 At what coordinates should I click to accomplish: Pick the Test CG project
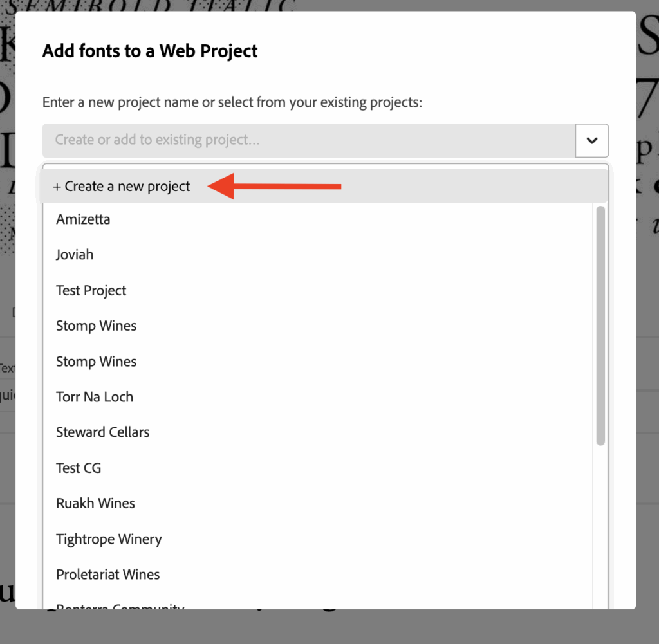[79, 468]
